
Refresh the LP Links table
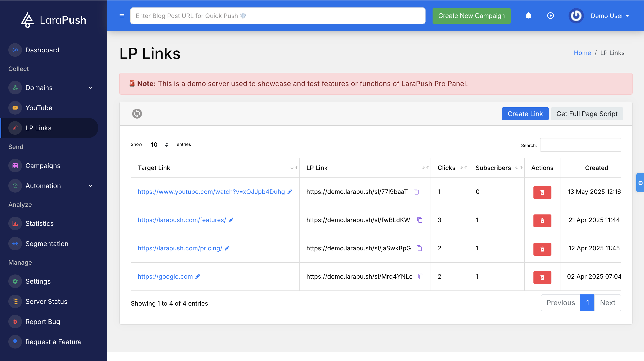pos(137,114)
